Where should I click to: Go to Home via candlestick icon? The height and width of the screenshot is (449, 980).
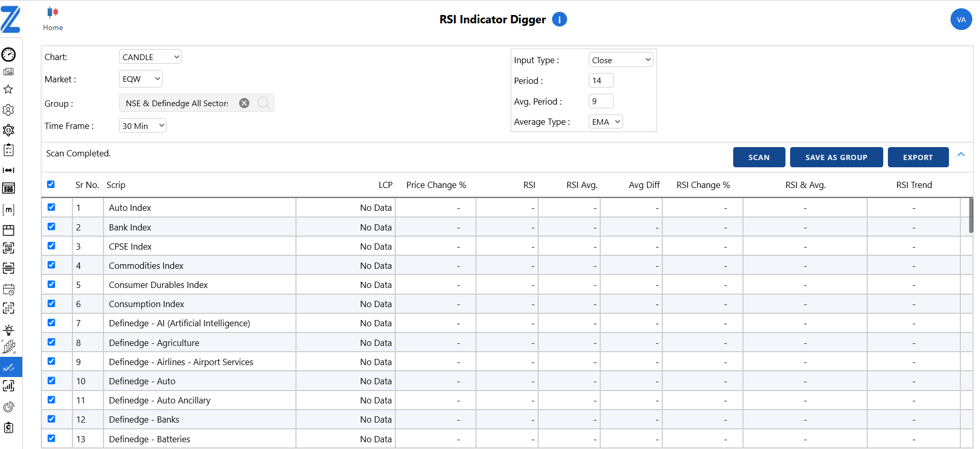click(x=53, y=19)
